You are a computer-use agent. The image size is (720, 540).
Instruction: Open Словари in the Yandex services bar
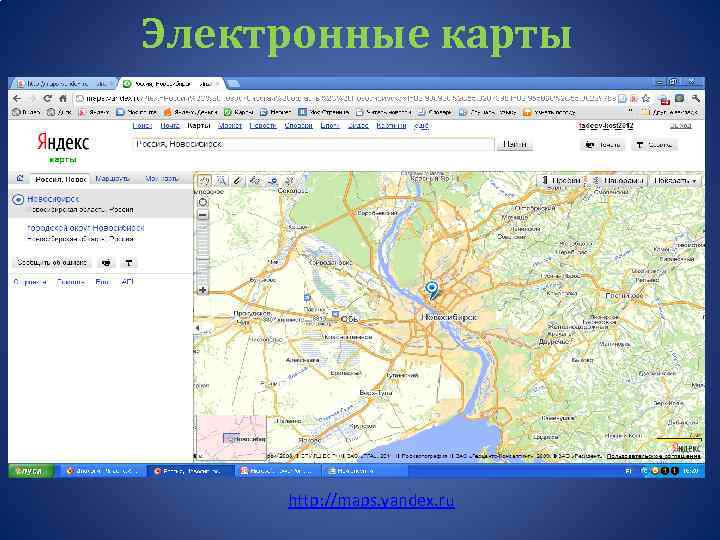pos(298,125)
